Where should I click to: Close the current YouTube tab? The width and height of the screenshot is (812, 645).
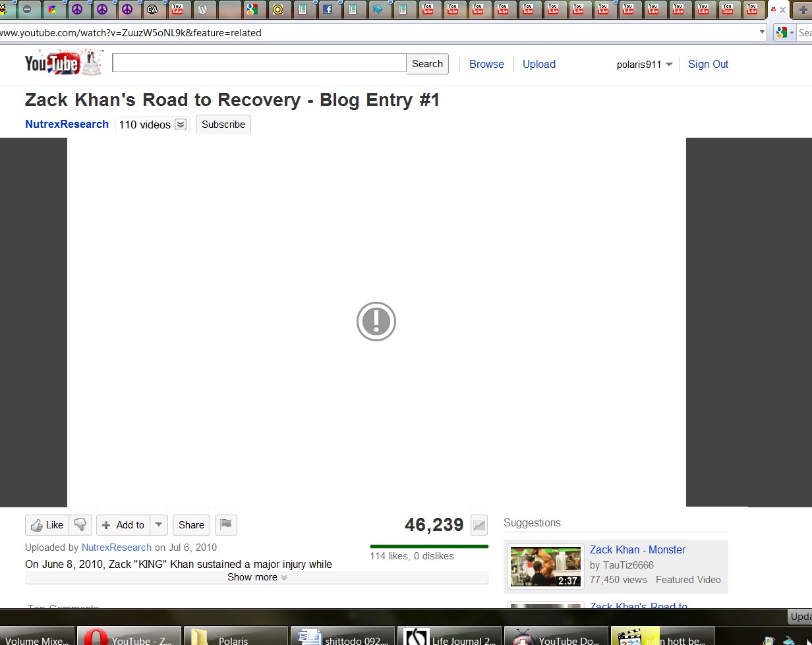coord(782,10)
